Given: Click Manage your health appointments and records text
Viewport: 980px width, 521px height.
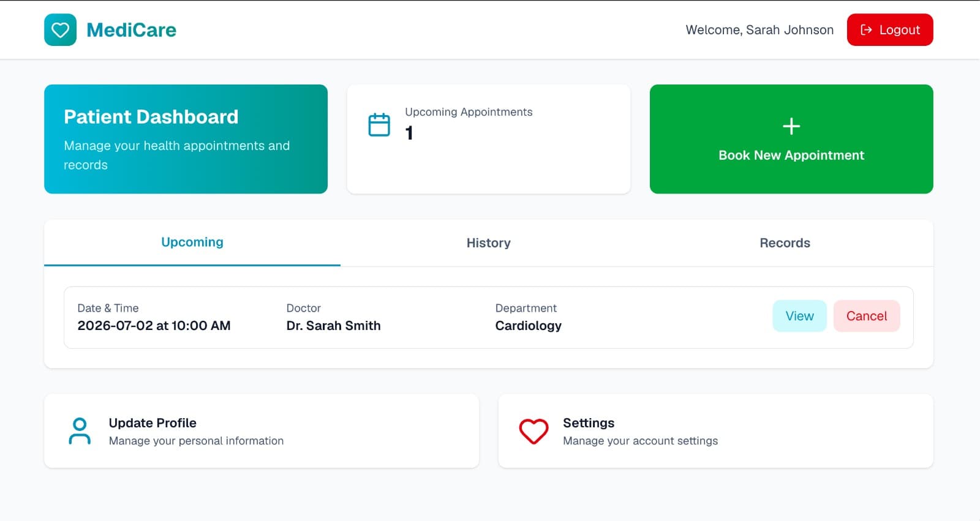Looking at the screenshot, I should click(176, 155).
